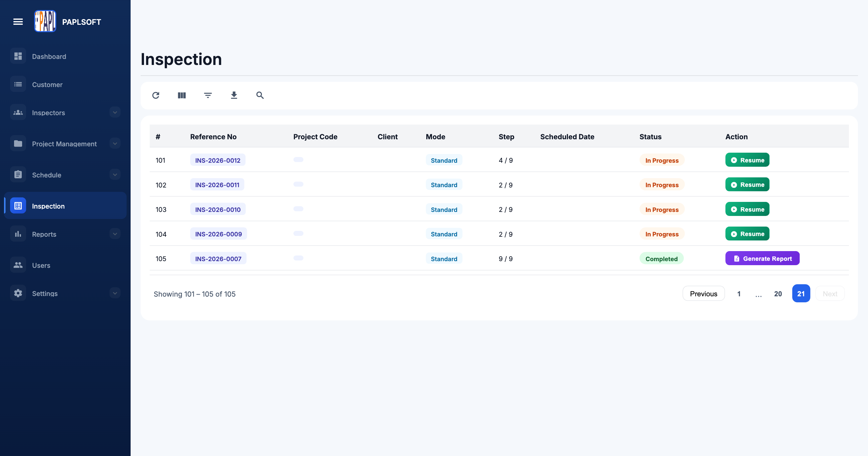The width and height of the screenshot is (868, 456).
Task: Expand the Settings menu chevron
Action: [115, 293]
